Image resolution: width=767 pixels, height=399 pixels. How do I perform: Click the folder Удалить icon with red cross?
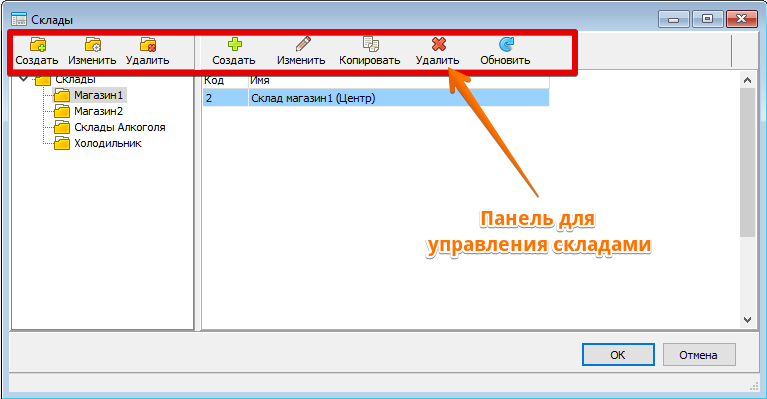point(147,45)
